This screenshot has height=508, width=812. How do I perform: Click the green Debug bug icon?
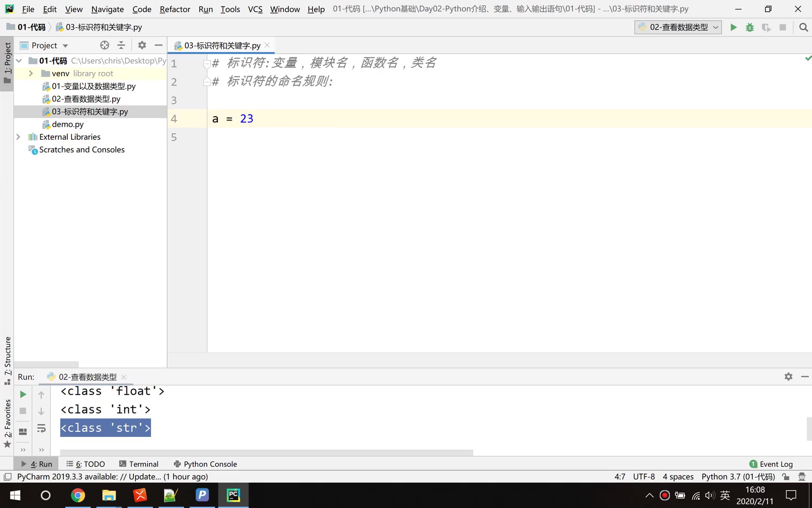pyautogui.click(x=750, y=27)
